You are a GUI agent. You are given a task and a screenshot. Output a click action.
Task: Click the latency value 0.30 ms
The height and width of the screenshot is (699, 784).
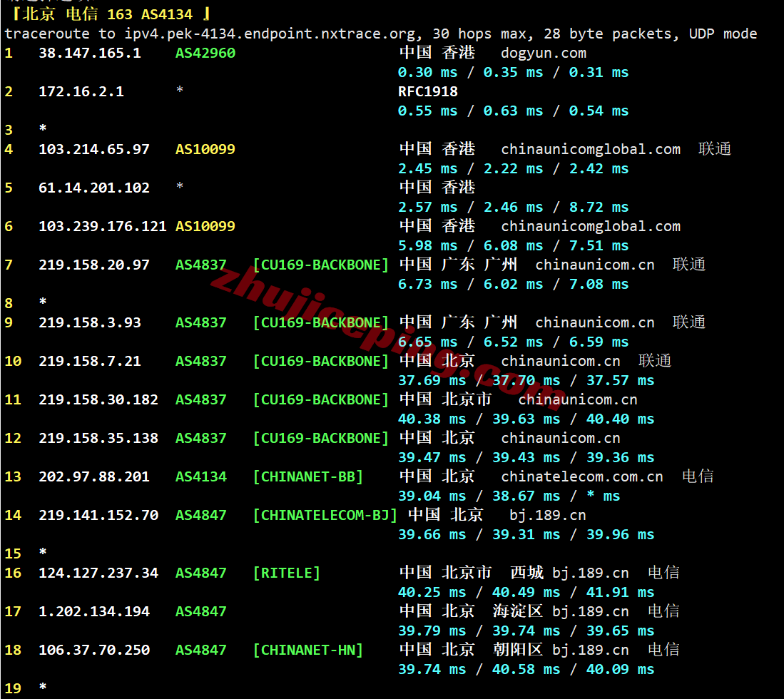(427, 73)
